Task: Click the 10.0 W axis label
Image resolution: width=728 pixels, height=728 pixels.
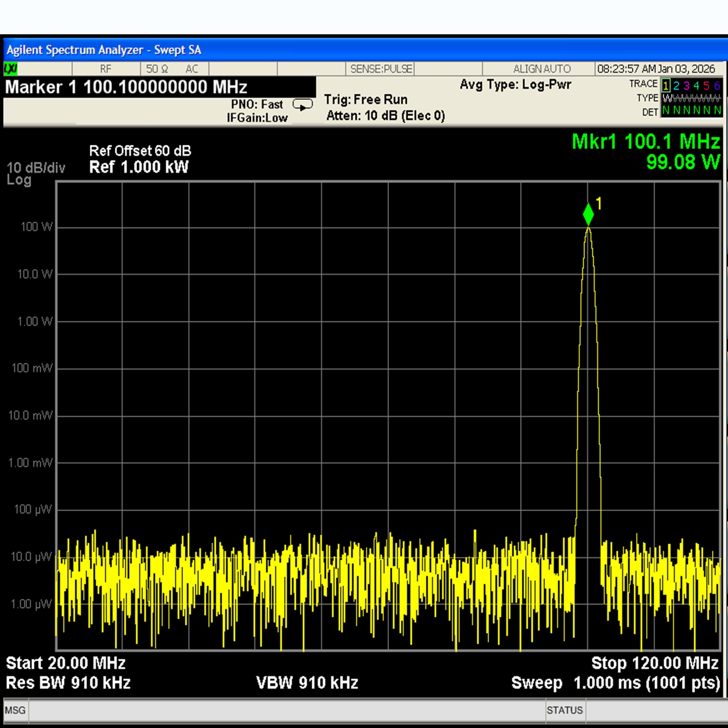Action: click(35, 274)
